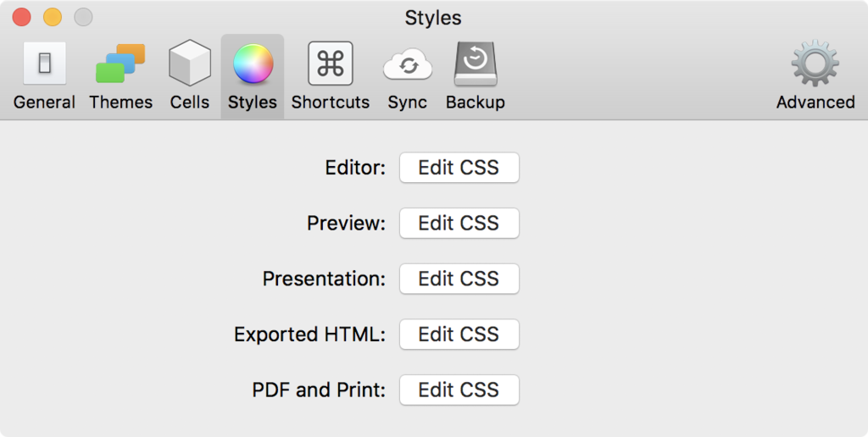
Task: Edit CSS for the Editor
Action: tap(459, 168)
